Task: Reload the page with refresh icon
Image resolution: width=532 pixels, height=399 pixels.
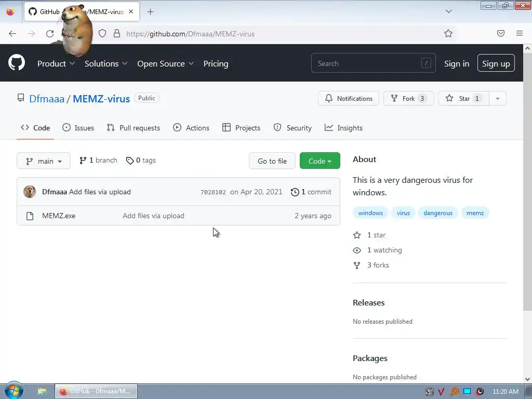Action: tap(50, 34)
